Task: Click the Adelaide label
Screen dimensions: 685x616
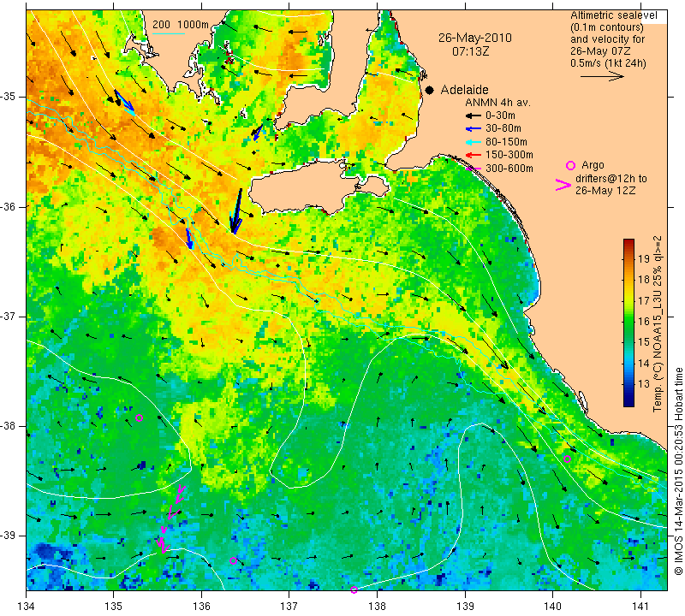Action: pyautogui.click(x=464, y=90)
